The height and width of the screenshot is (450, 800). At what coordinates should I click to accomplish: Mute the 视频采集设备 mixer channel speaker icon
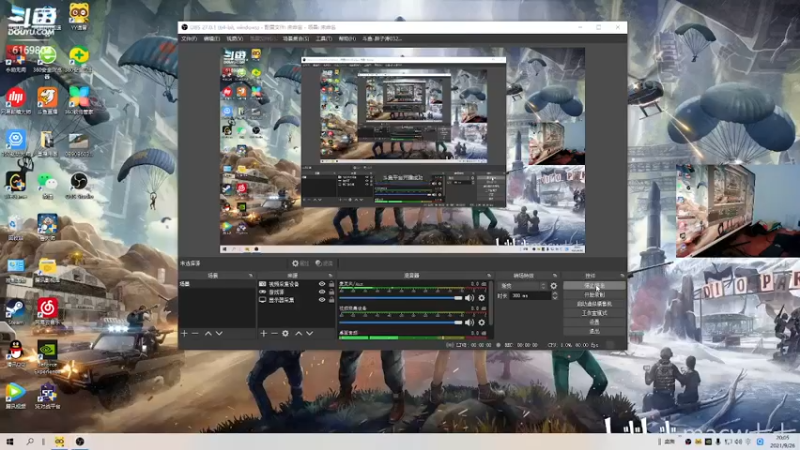469,322
